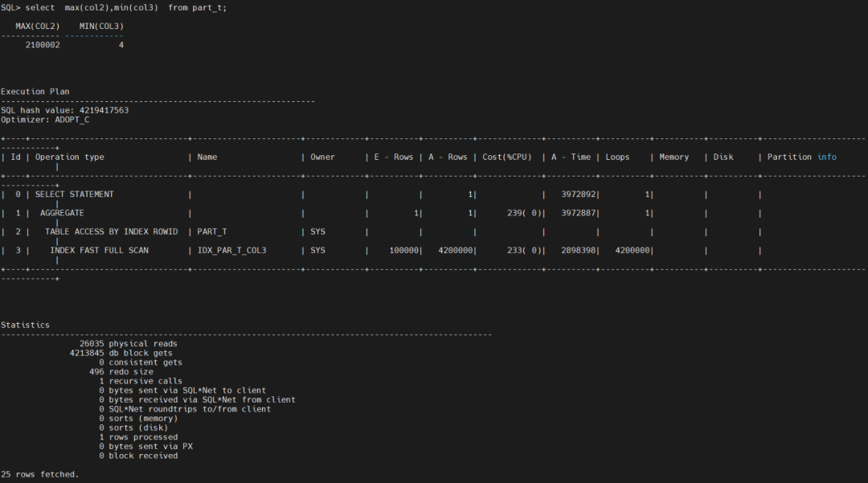Image resolution: width=868 pixels, height=483 pixels.
Task: Click the 'Disk' column header
Action: pos(723,158)
